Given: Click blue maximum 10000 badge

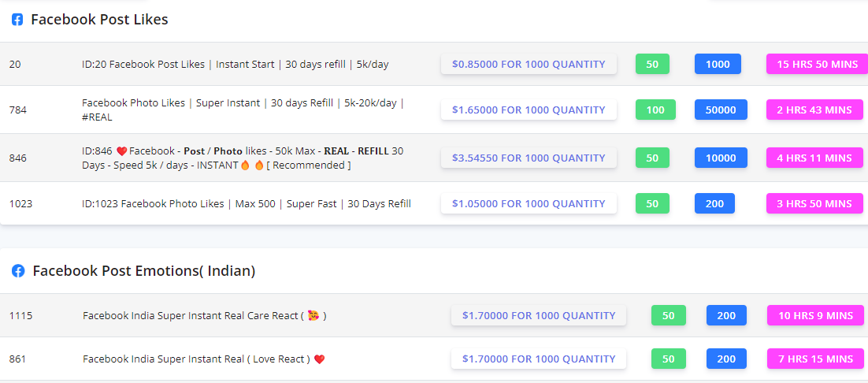Looking at the screenshot, I should pos(721,158).
